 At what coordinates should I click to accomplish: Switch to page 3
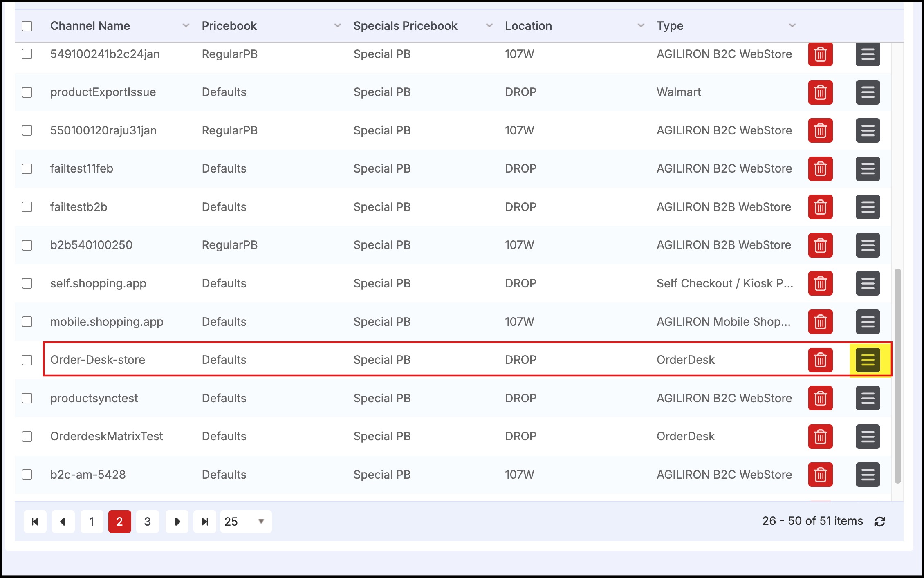click(148, 522)
